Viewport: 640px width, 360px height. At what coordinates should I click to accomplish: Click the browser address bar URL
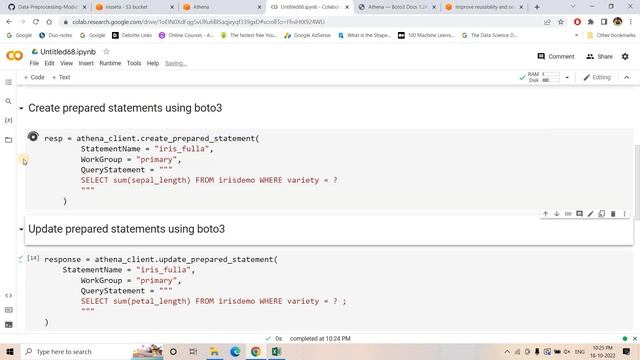click(x=198, y=22)
